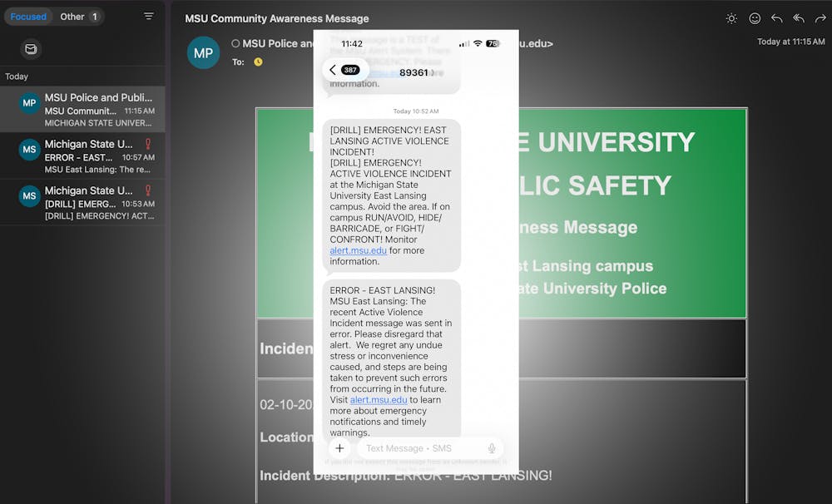Open the inbox filter menu

click(x=149, y=17)
